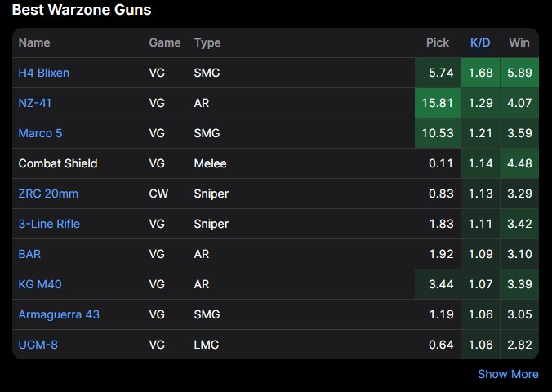Open the UGM-8 LMG link
This screenshot has width=552, height=392.
[38, 345]
